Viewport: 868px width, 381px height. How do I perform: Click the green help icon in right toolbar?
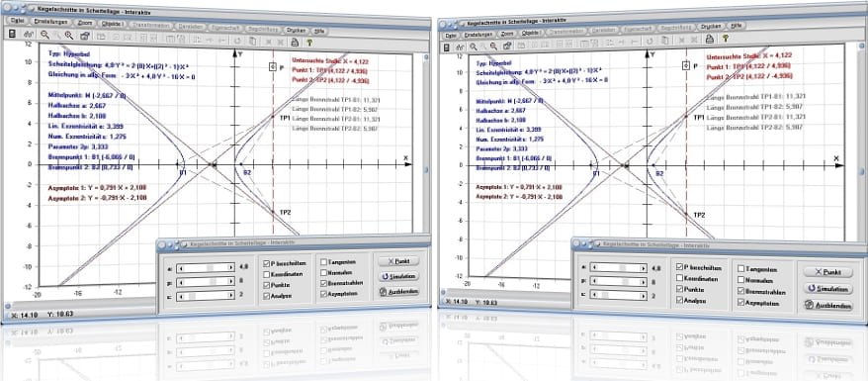pos(725,39)
